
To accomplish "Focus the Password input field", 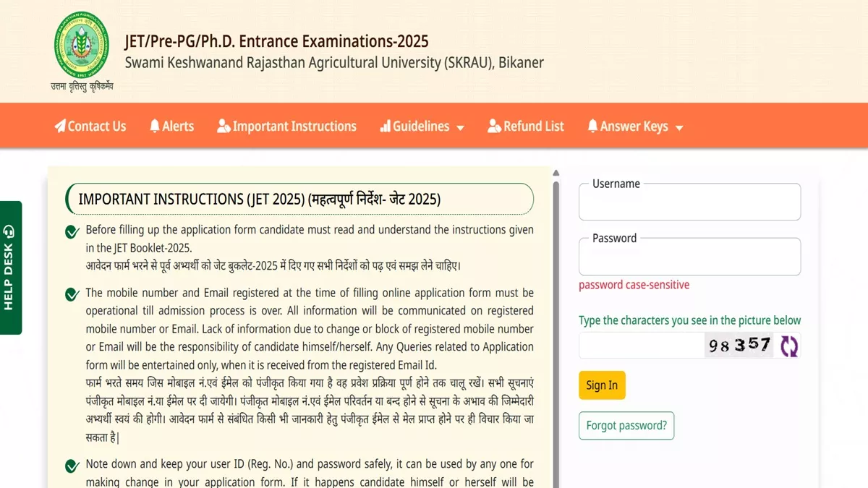I will coord(689,257).
